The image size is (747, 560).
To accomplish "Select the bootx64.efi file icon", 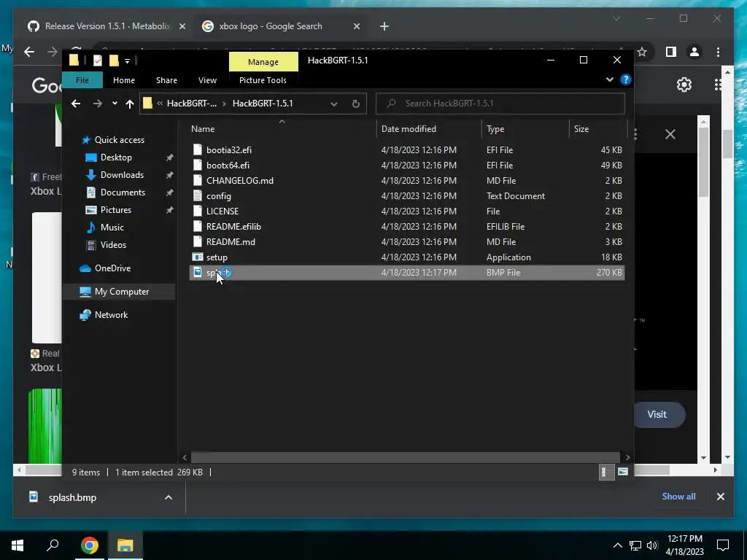I will click(198, 166).
